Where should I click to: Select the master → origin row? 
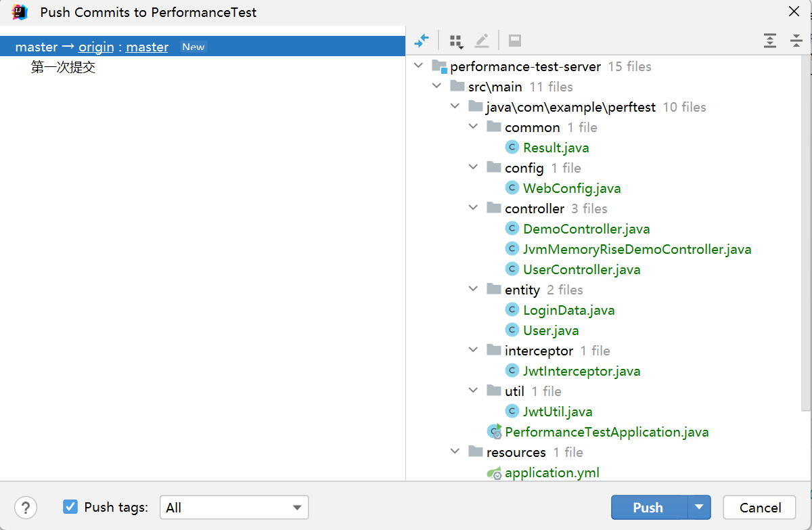click(202, 46)
